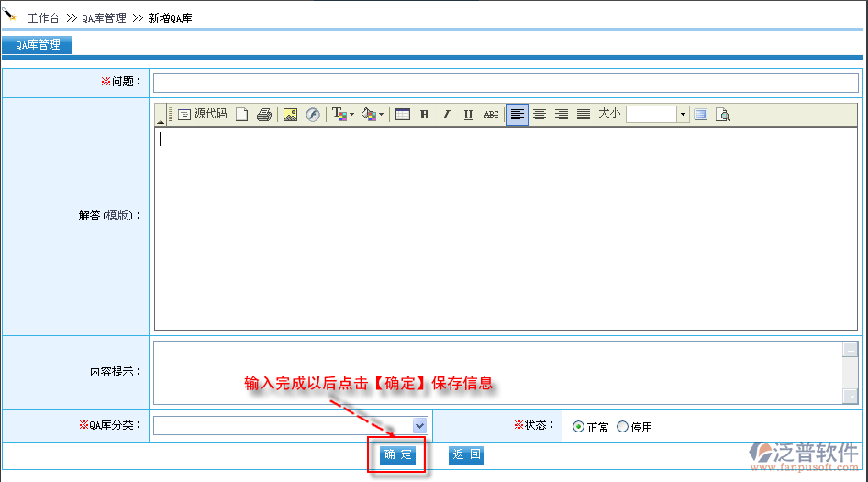Image resolution: width=868 pixels, height=482 pixels.
Task: Select the 停用 status radio button
Action: pyautogui.click(x=623, y=427)
